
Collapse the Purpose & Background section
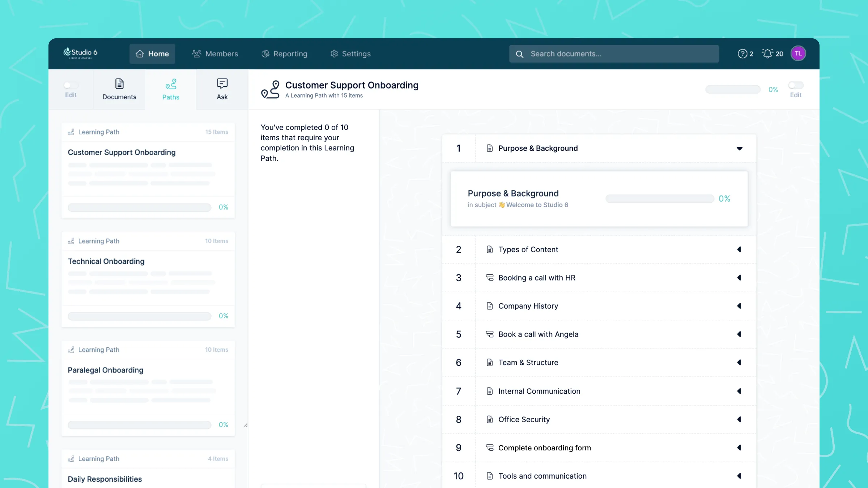[x=740, y=148]
